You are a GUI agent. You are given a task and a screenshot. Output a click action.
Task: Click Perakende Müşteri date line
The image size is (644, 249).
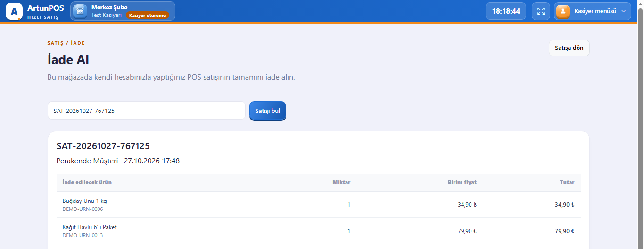[118, 161]
